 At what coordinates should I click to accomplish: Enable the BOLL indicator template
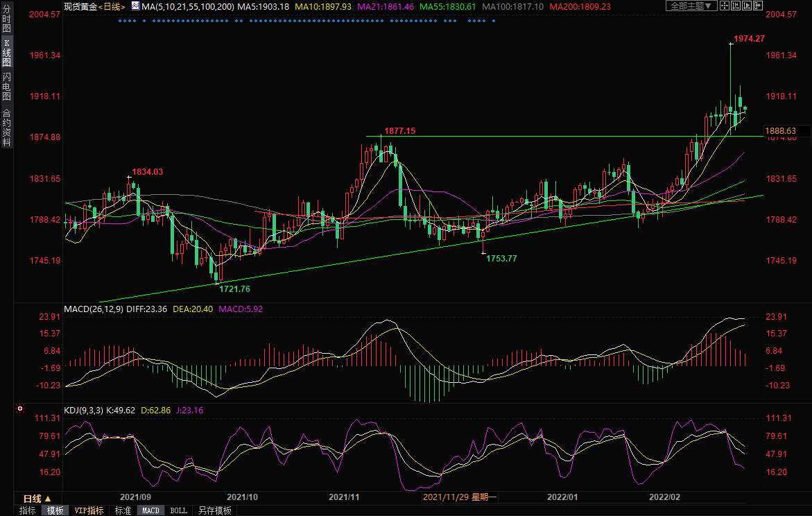[x=178, y=510]
